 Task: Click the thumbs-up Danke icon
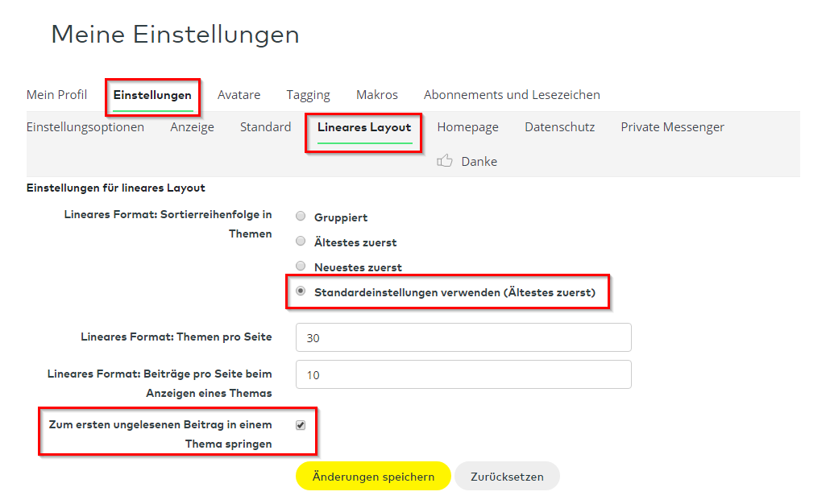coord(444,161)
